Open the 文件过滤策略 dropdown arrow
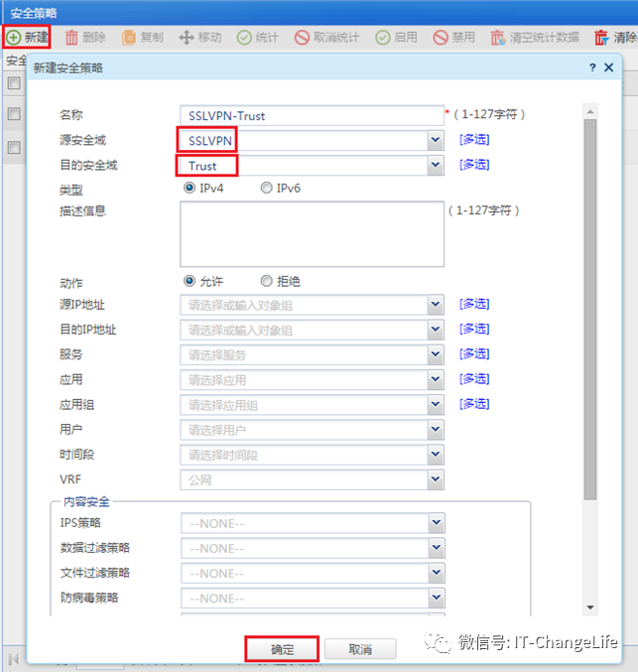The height and width of the screenshot is (672, 638). coord(437,573)
